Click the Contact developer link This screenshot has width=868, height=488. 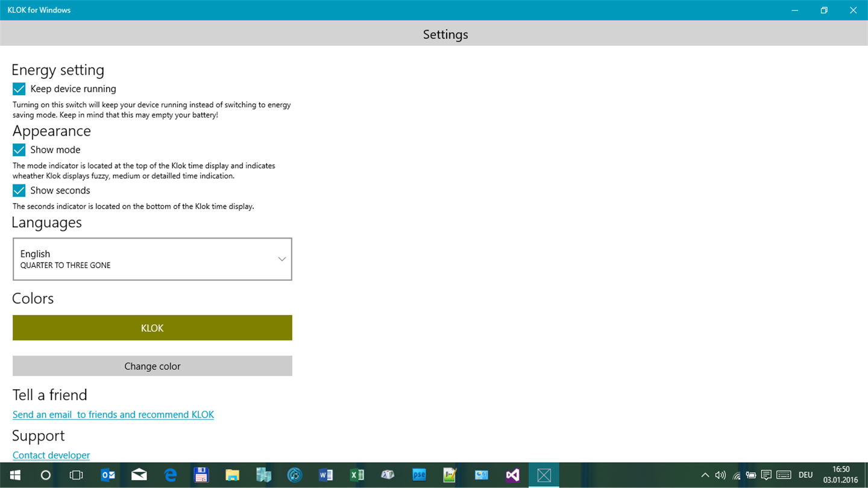tap(51, 455)
